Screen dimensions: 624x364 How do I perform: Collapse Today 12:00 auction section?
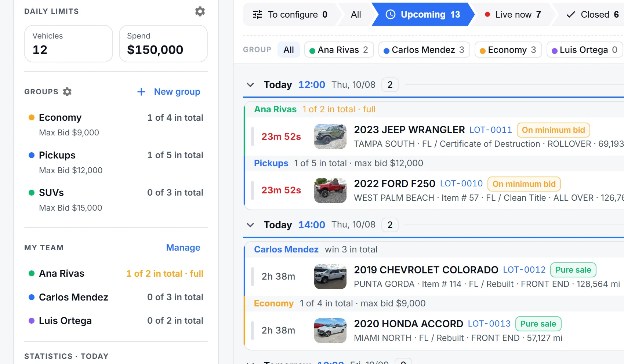pyautogui.click(x=250, y=85)
